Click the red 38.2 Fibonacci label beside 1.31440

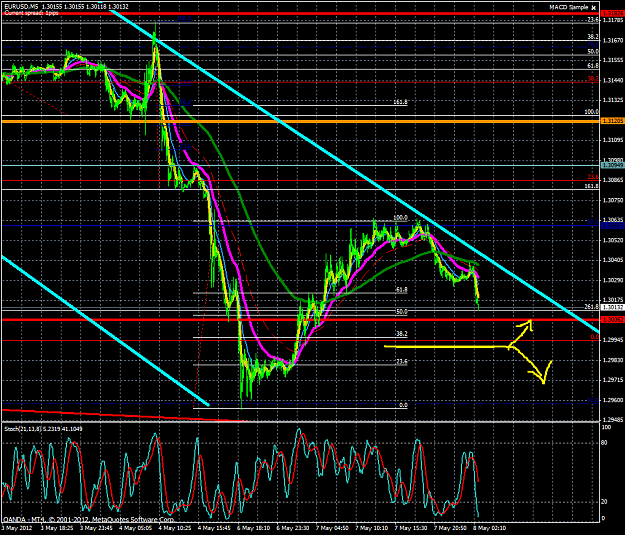[594, 79]
